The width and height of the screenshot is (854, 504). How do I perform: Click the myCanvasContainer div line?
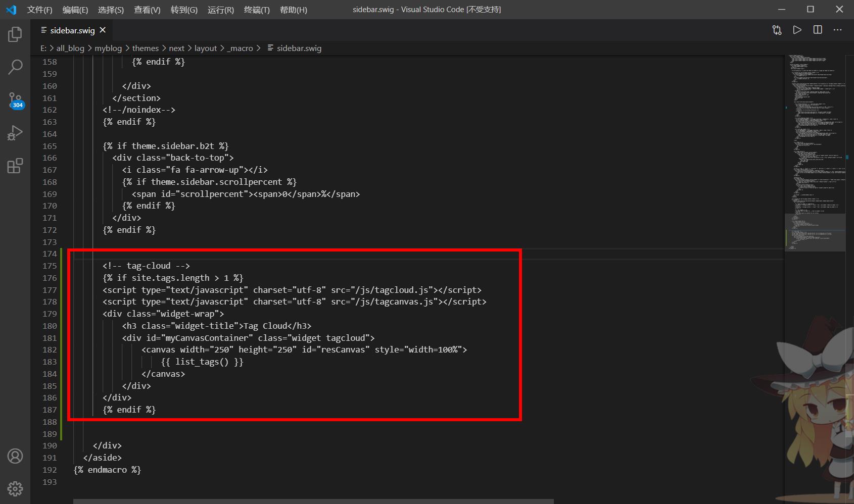248,338
